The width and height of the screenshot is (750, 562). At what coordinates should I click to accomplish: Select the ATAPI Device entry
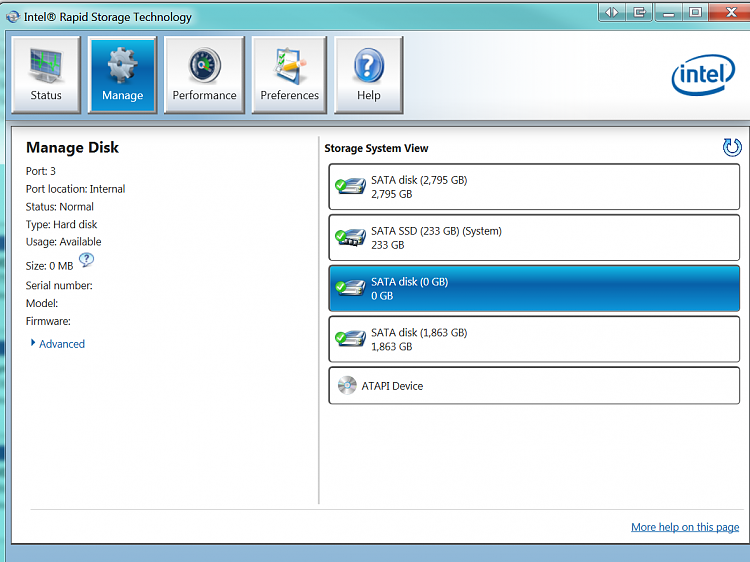pyautogui.click(x=534, y=386)
